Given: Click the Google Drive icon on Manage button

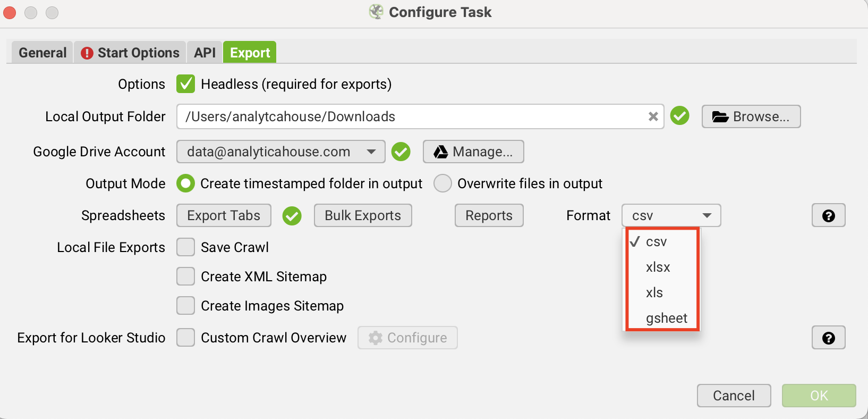Looking at the screenshot, I should click(x=440, y=152).
